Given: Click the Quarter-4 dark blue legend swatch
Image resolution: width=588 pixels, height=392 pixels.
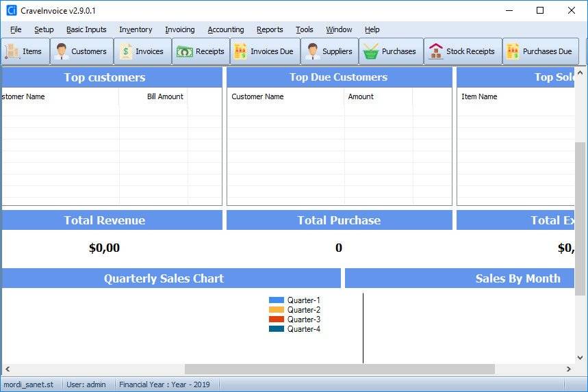Looking at the screenshot, I should point(277,329).
